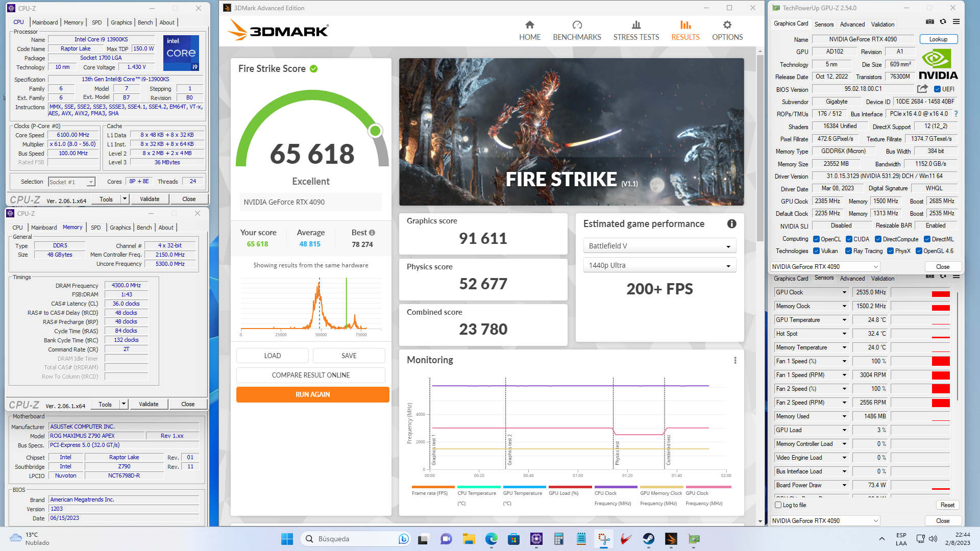Image resolution: width=980 pixels, height=551 pixels.
Task: Click the Fire Strike preview image
Action: (571, 132)
